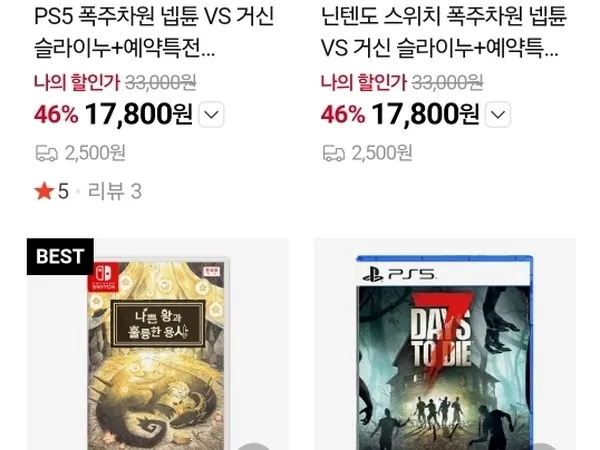Image resolution: width=600 pixels, height=450 pixels.
Task: Open 리뷰 3 reviews link
Action: (115, 191)
